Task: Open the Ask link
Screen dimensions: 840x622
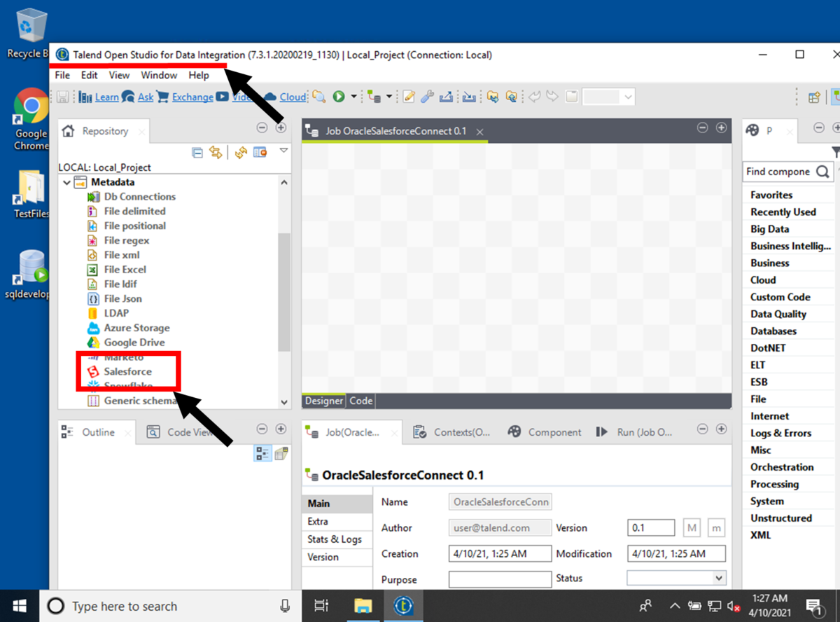Action: pyautogui.click(x=146, y=97)
